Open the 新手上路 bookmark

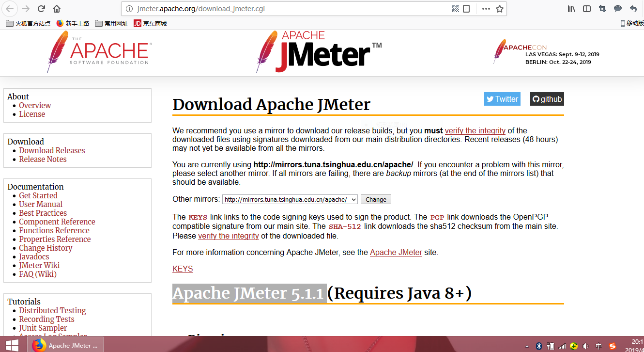(x=73, y=23)
